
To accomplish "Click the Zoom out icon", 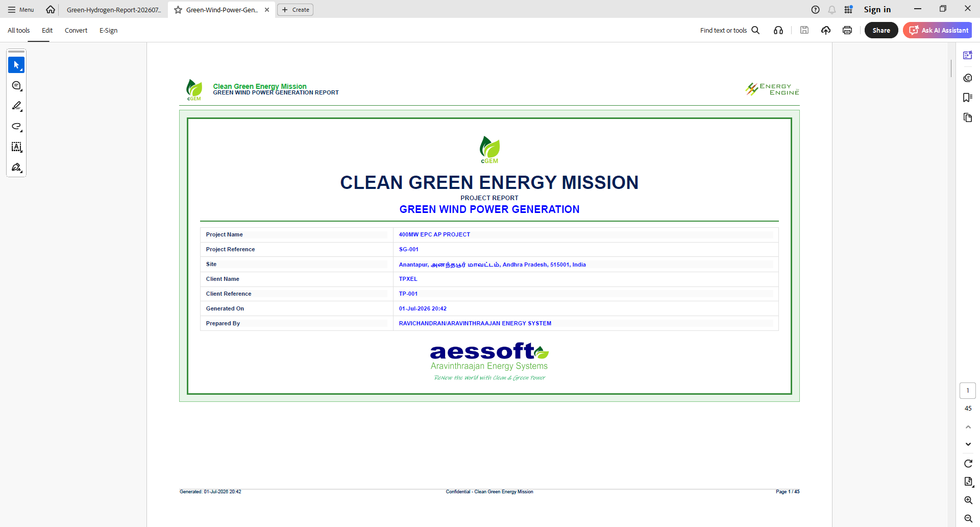I will pos(968,519).
